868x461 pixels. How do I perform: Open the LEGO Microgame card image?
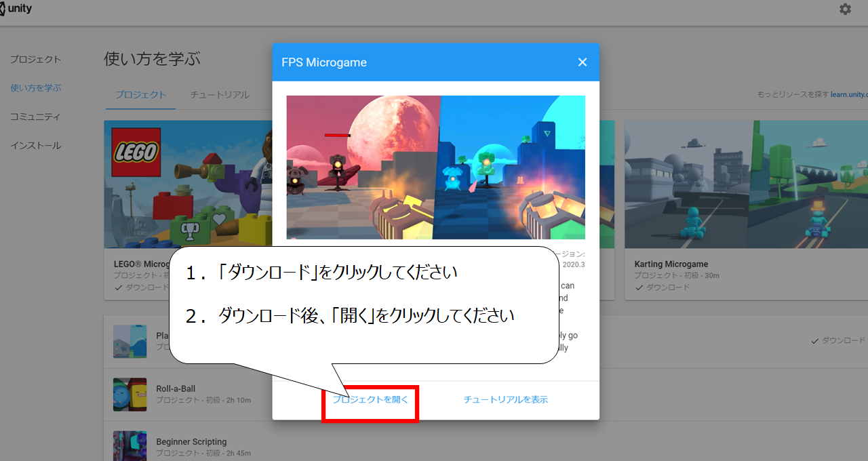click(x=188, y=184)
